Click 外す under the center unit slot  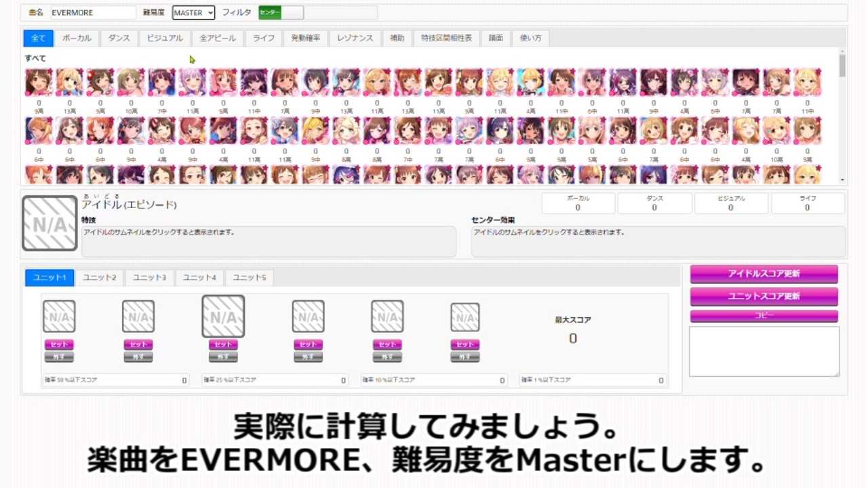tap(223, 357)
